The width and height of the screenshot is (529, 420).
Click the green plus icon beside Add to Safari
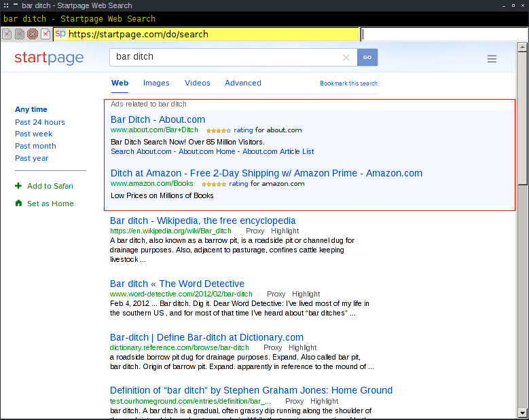coord(18,186)
